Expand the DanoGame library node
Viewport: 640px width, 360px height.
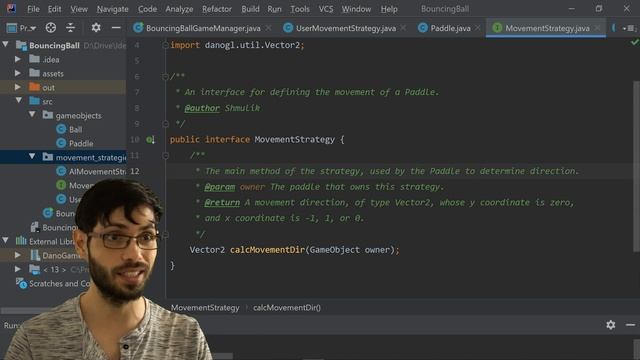18,255
